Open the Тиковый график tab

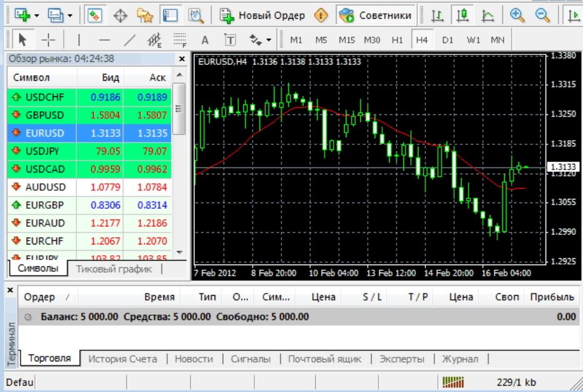pos(114,269)
